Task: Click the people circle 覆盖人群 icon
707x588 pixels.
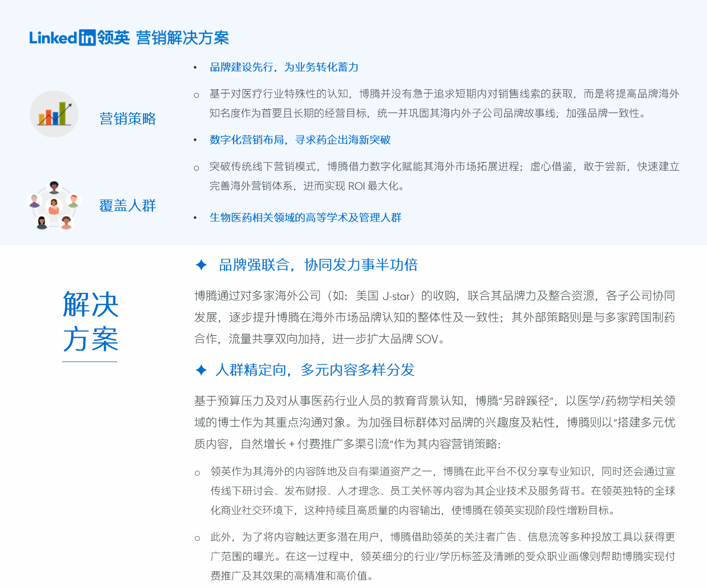Action: pos(54,205)
